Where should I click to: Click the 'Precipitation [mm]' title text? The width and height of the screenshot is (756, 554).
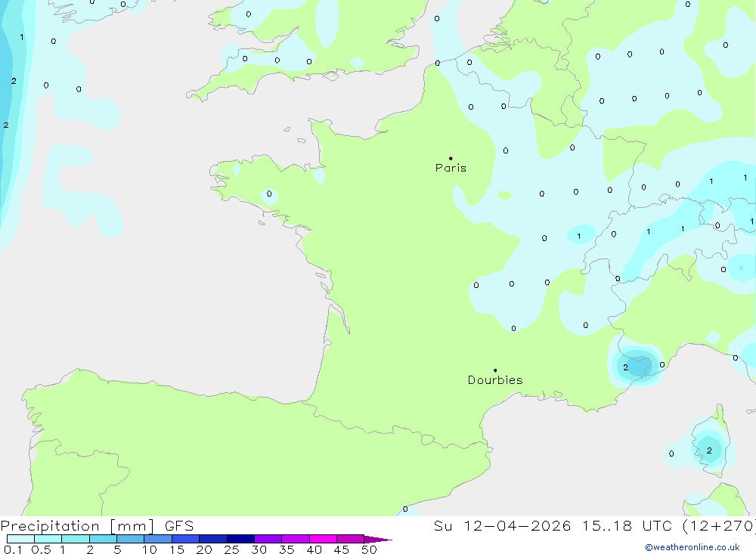77,525
